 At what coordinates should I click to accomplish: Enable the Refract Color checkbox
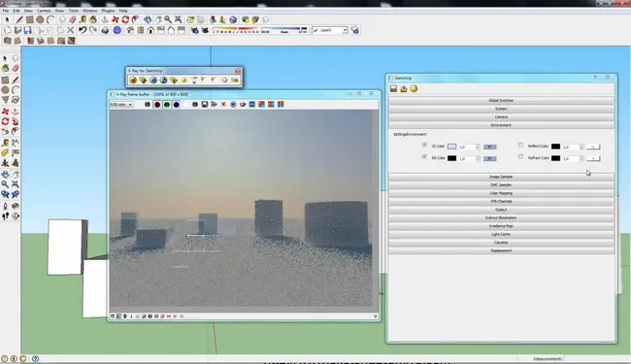pos(520,156)
